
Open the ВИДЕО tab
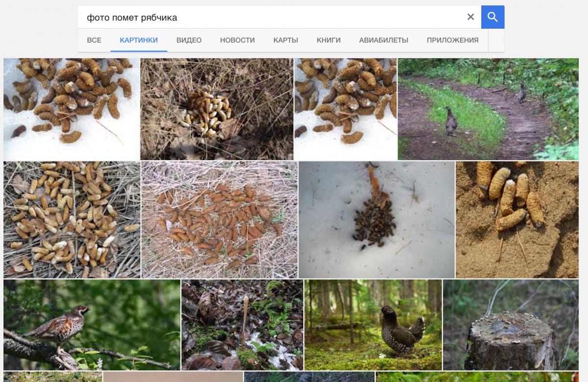point(189,40)
